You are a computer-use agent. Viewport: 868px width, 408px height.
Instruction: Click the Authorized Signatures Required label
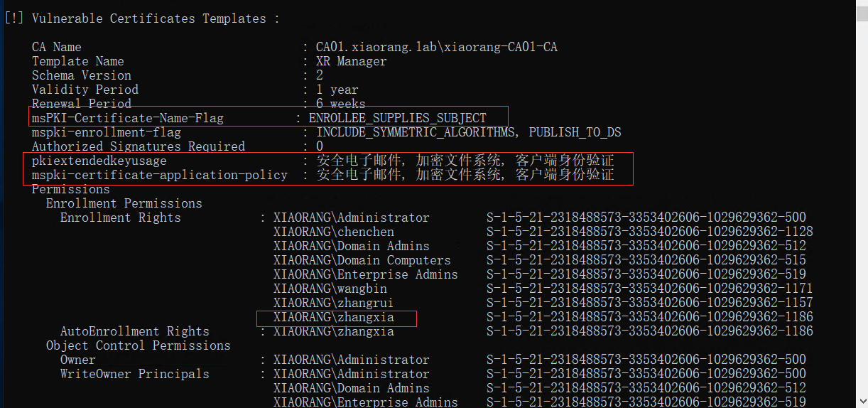coord(138,146)
